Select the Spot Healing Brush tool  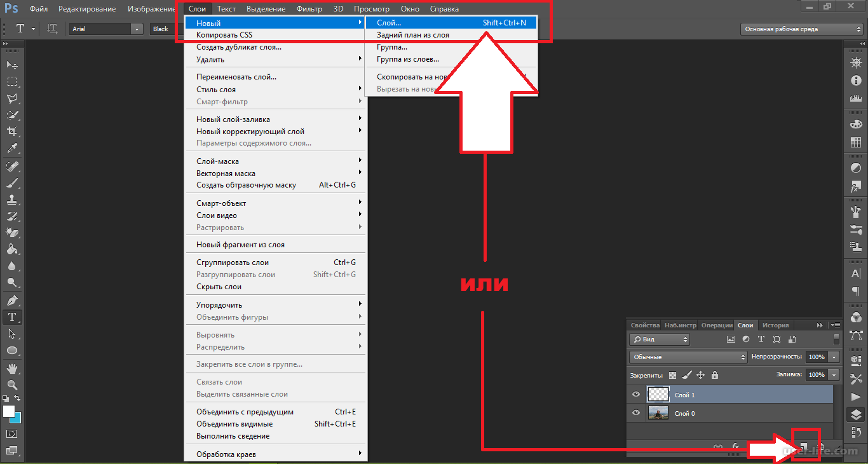(x=12, y=167)
